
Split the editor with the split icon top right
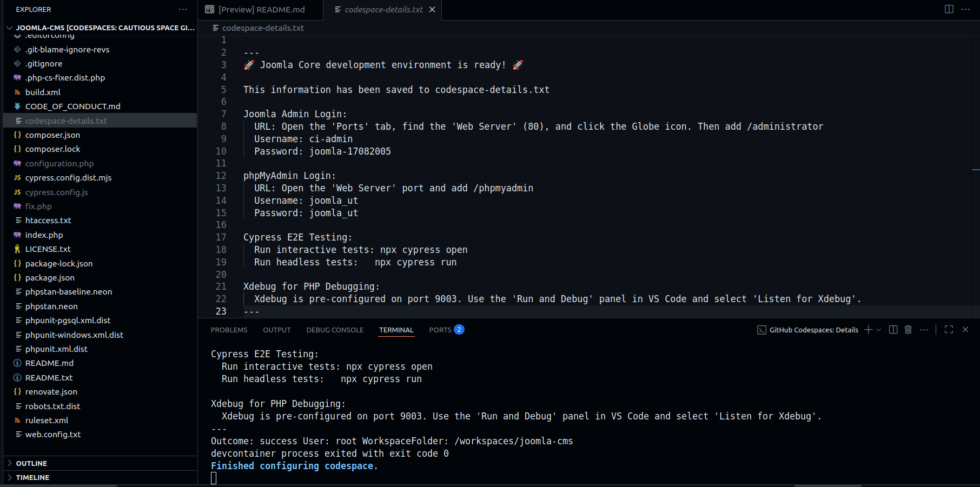[x=948, y=9]
